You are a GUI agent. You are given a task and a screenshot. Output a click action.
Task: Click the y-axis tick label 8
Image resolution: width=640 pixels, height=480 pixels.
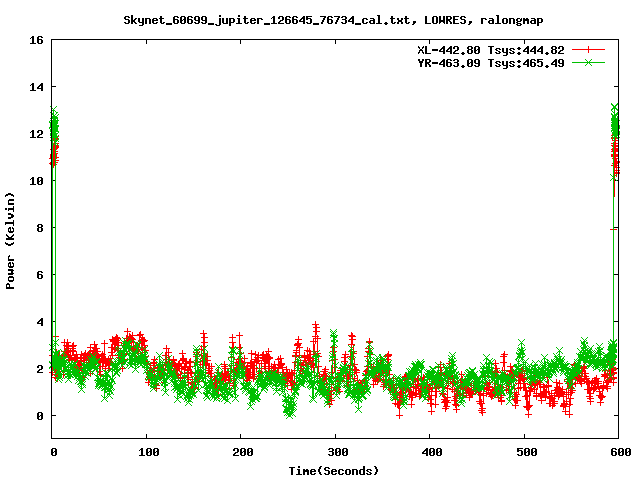coord(40,228)
